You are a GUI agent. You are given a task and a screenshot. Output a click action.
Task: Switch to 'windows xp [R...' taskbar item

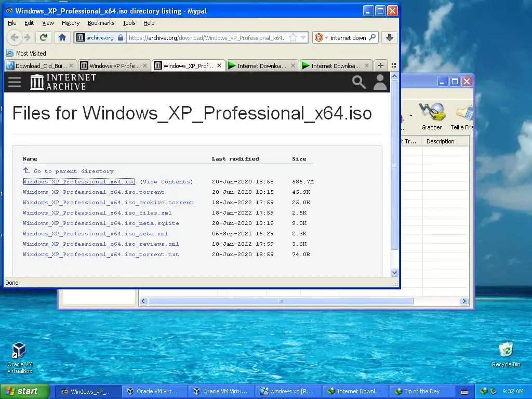click(287, 391)
